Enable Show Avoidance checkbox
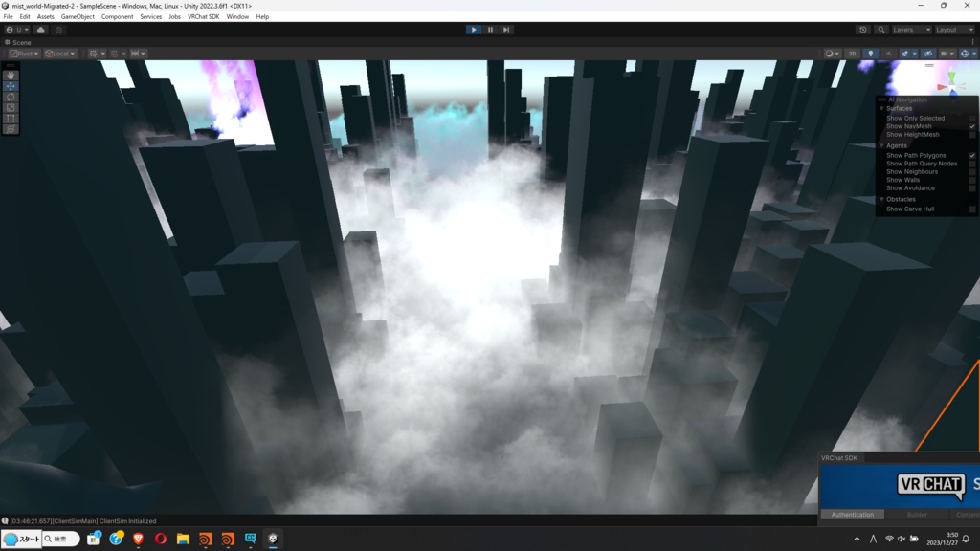This screenshot has width=980, height=551. pyautogui.click(x=972, y=188)
